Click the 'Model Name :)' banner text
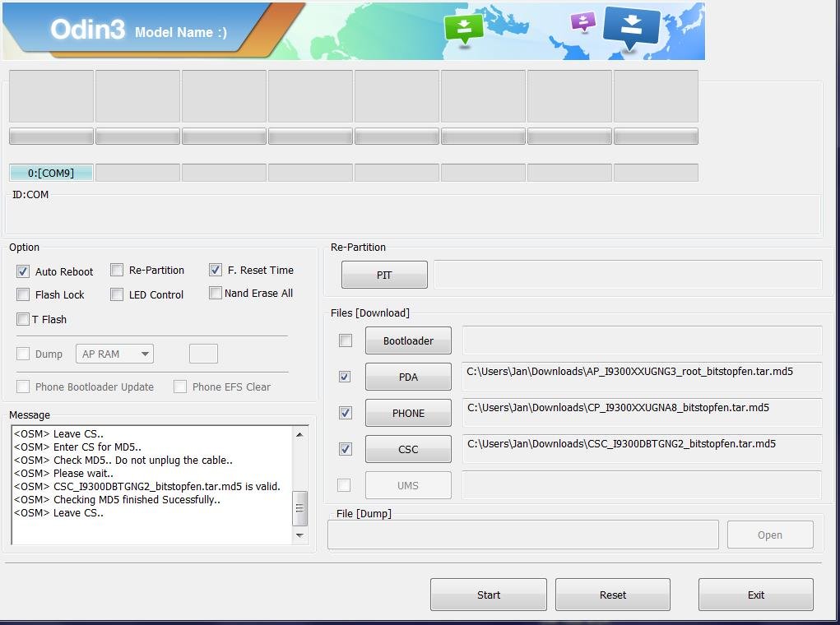Viewport: 840px width, 625px height. [181, 32]
